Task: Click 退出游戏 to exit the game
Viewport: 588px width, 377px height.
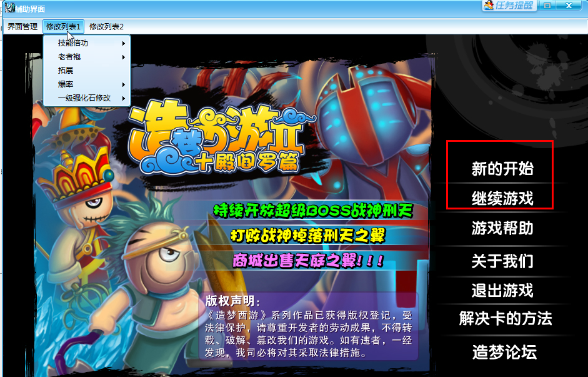Action: (502, 290)
